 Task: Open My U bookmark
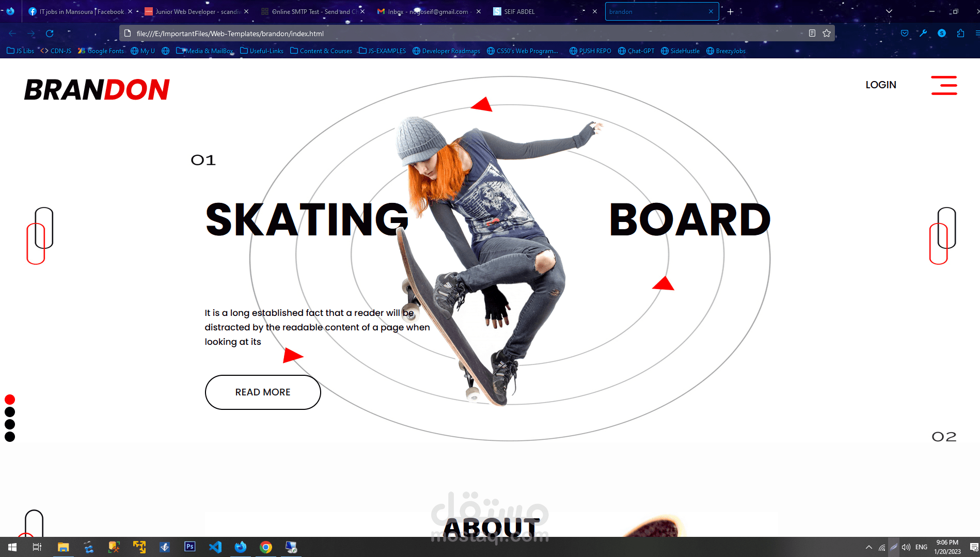(143, 51)
